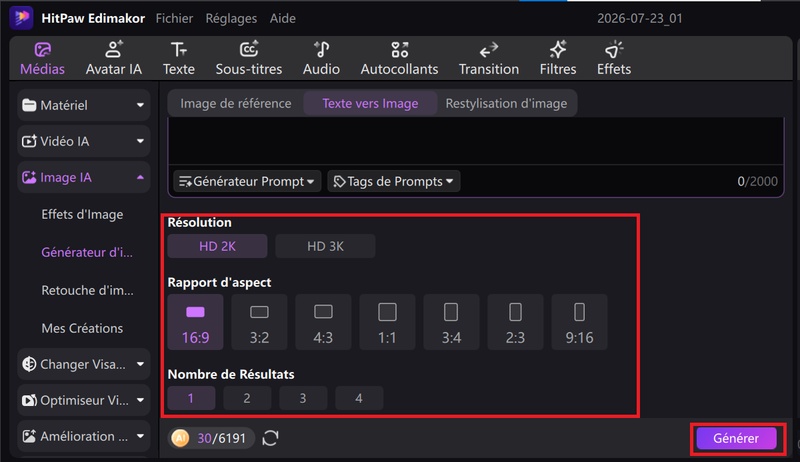Switch to Image de référence tab
Image resolution: width=800 pixels, height=462 pixels.
(x=236, y=104)
